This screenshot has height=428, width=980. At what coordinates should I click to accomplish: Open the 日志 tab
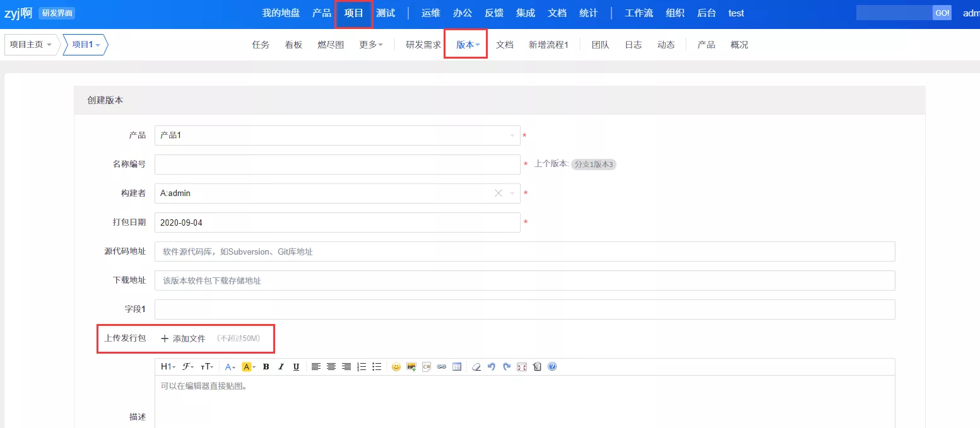[x=634, y=45]
